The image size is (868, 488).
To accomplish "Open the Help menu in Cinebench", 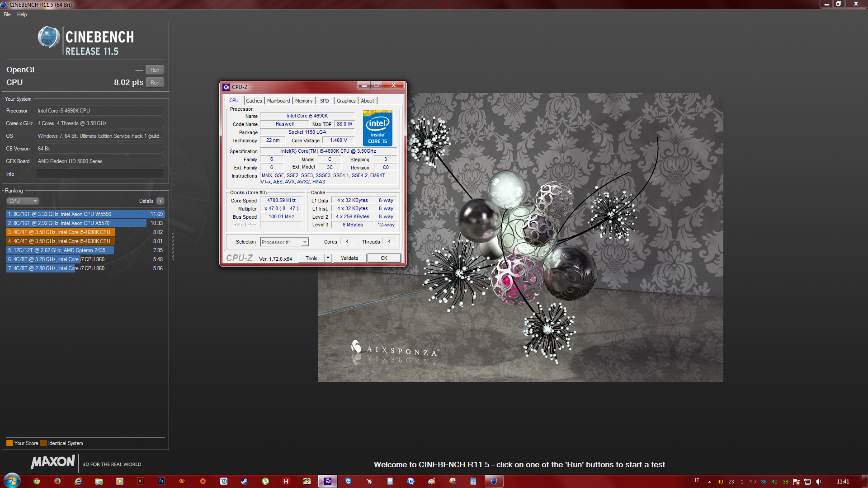I will pos(22,14).
